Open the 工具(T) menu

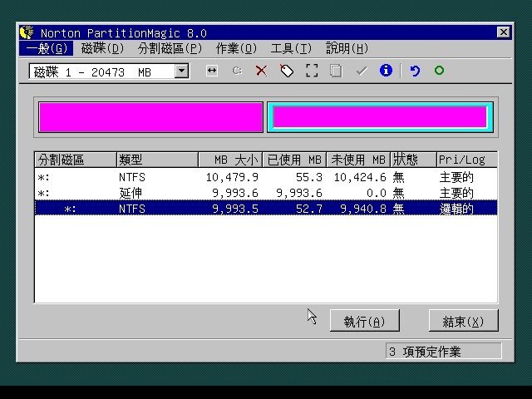pos(291,48)
